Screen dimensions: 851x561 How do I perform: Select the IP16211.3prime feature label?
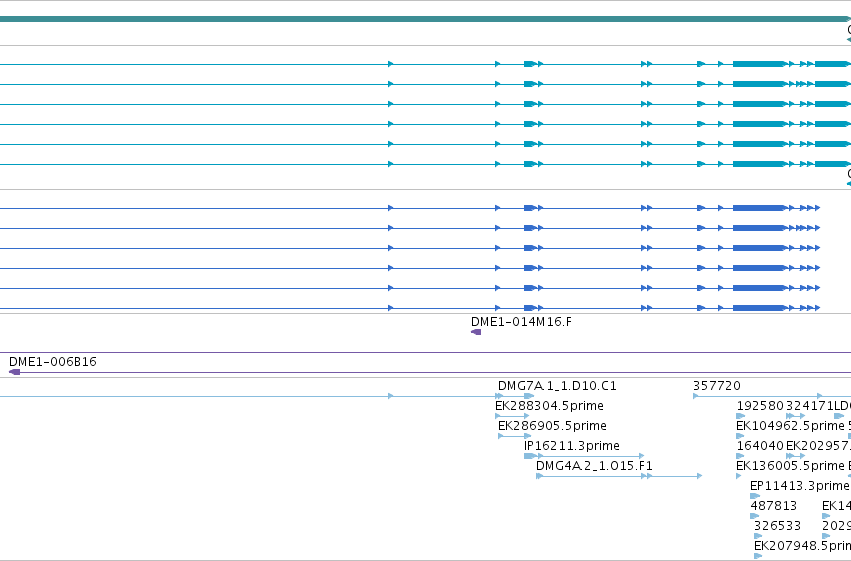click(571, 446)
